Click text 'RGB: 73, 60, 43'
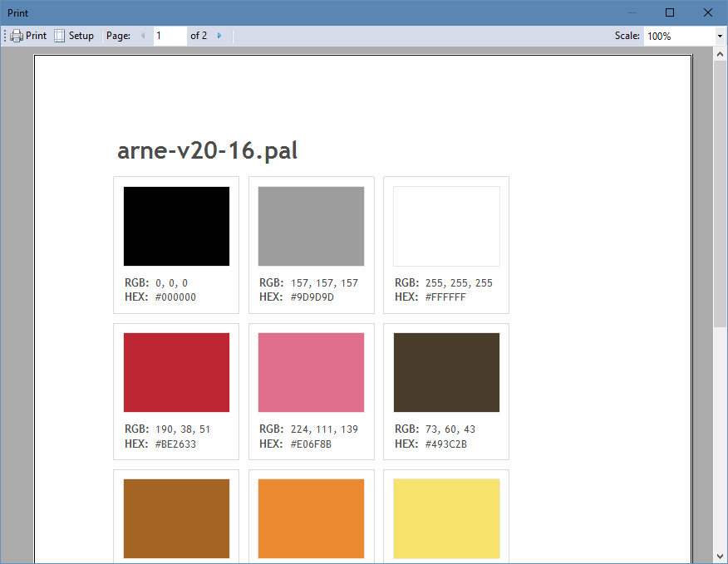Viewport: 728px width, 564px height. 435,429
